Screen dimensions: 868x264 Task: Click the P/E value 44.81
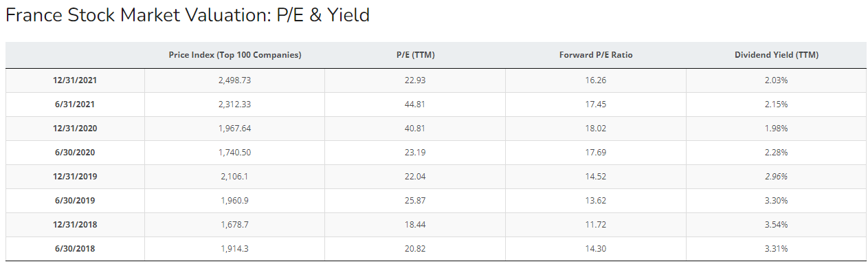coord(415,104)
